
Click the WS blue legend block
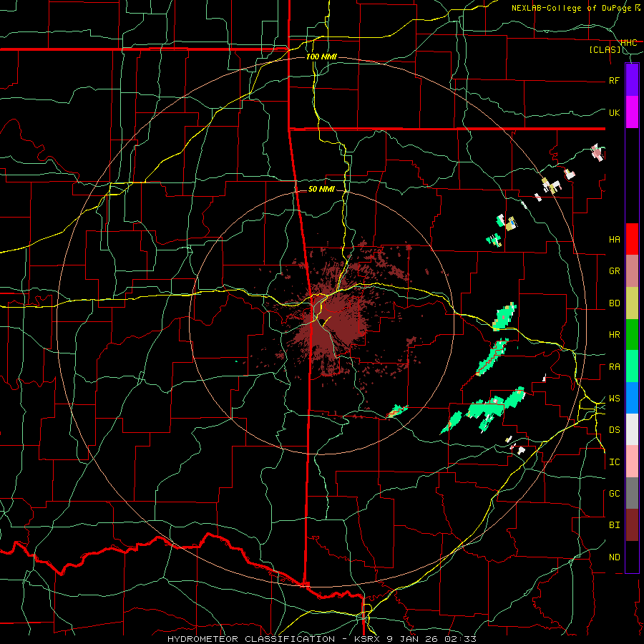[x=632, y=398]
